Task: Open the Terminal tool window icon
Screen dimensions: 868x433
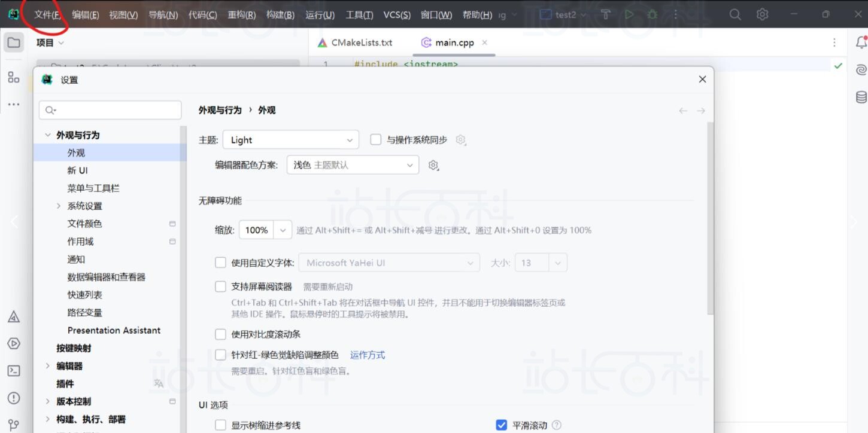Action: click(14, 371)
